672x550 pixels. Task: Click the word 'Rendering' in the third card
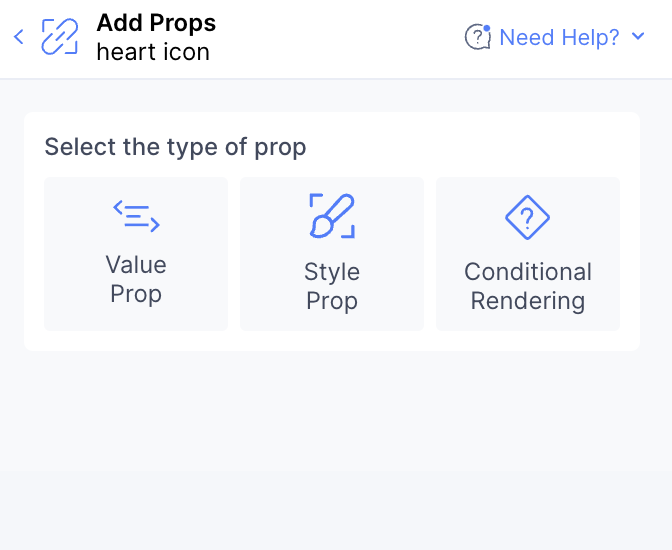528,301
